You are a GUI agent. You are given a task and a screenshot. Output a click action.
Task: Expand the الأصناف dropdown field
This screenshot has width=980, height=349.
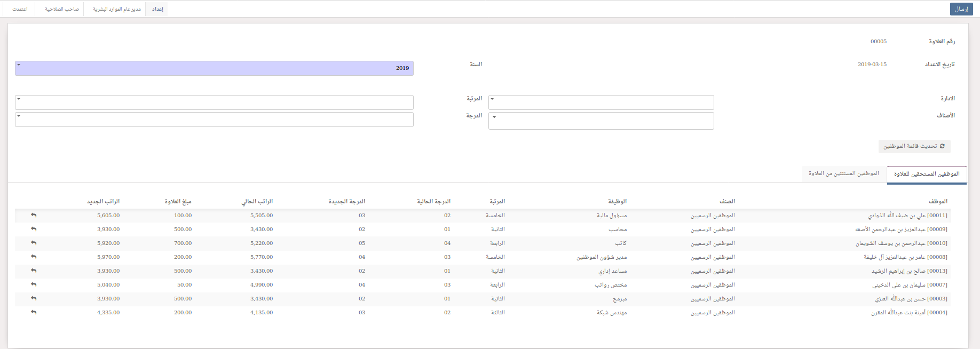point(601,121)
